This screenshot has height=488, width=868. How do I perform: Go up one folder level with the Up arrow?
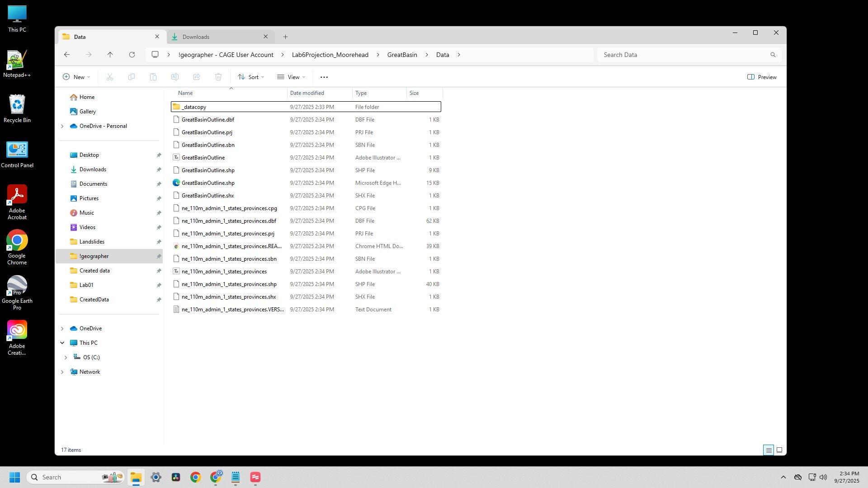click(x=110, y=55)
